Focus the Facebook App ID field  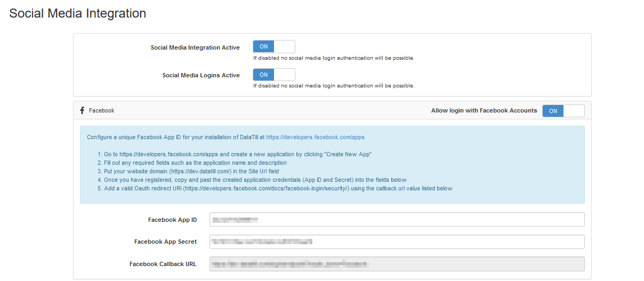coord(397,220)
